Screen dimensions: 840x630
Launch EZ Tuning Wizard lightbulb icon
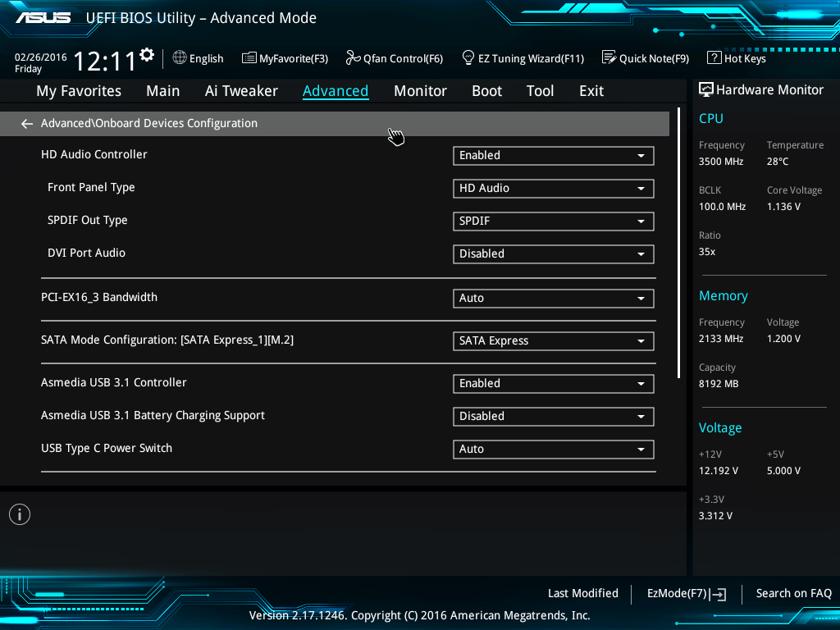tap(468, 58)
